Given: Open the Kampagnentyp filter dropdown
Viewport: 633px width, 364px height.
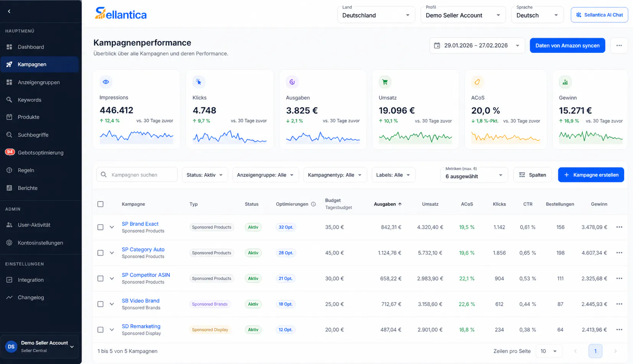Looking at the screenshot, I should coord(335,175).
